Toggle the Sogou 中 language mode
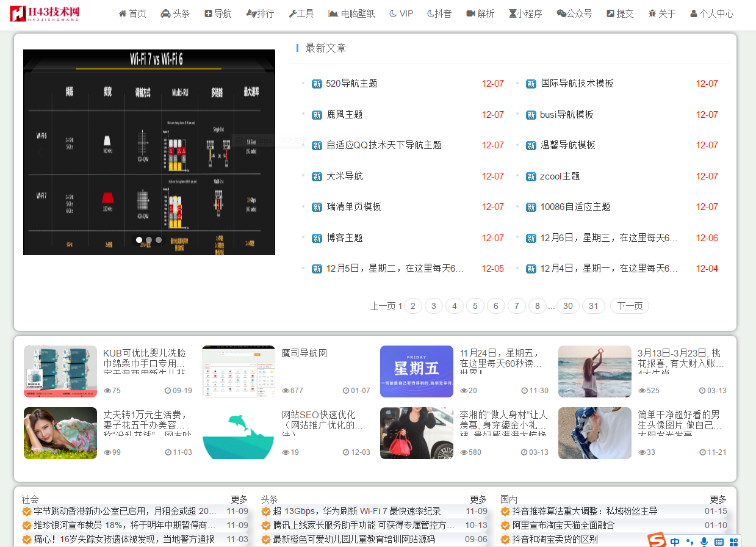Screen dimensions: 756x547 point(675,542)
